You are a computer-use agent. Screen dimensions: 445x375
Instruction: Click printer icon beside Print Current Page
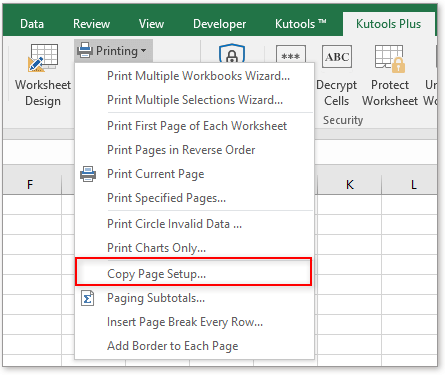pos(88,174)
